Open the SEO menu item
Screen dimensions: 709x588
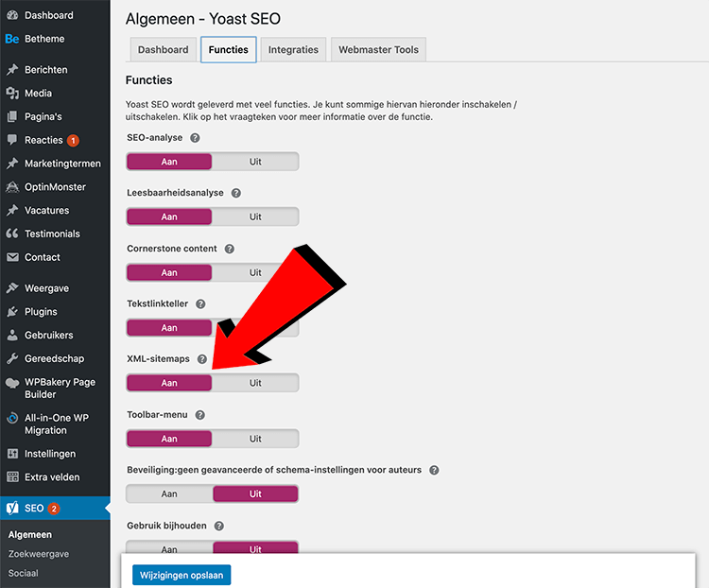(x=55, y=509)
